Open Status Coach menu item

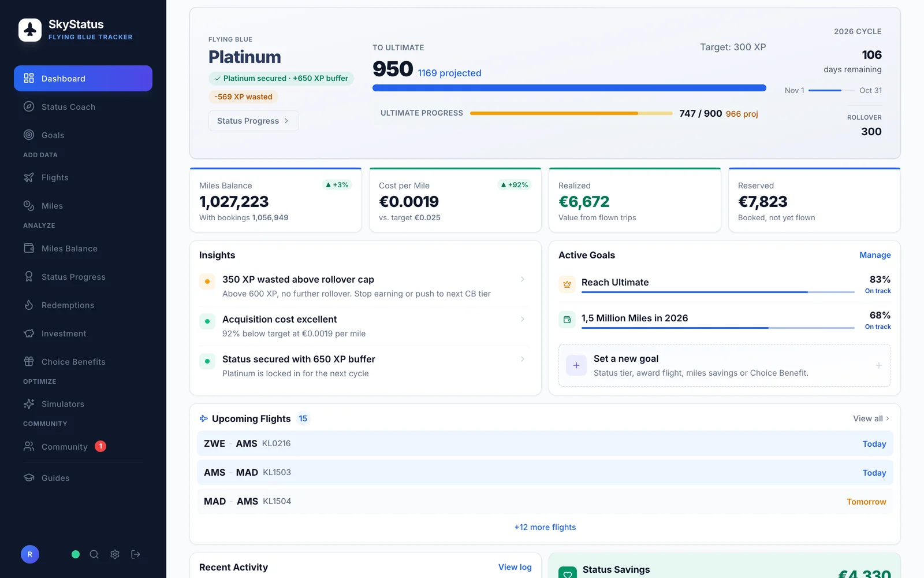83,106
